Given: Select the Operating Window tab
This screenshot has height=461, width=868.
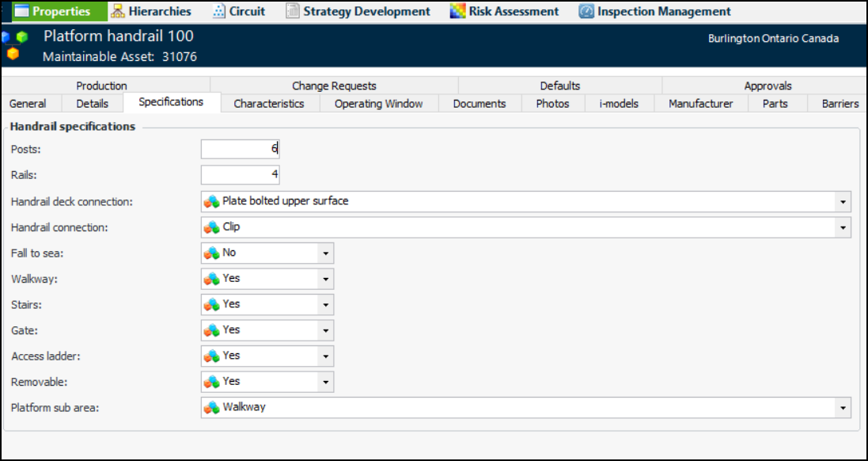Looking at the screenshot, I should click(378, 104).
